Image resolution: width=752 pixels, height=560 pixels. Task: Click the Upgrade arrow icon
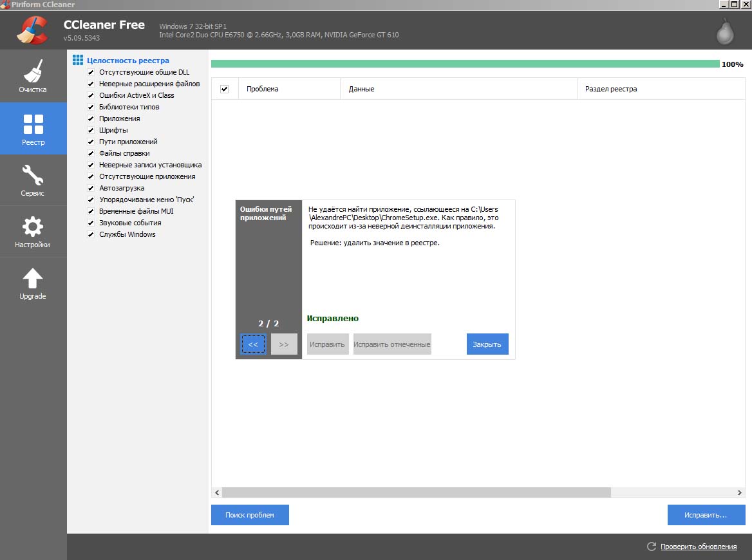click(33, 279)
